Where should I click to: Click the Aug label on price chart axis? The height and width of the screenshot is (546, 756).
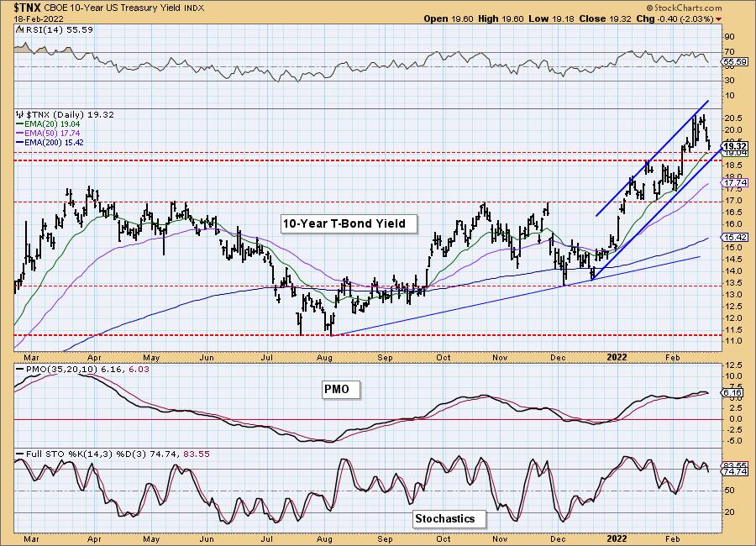click(324, 357)
